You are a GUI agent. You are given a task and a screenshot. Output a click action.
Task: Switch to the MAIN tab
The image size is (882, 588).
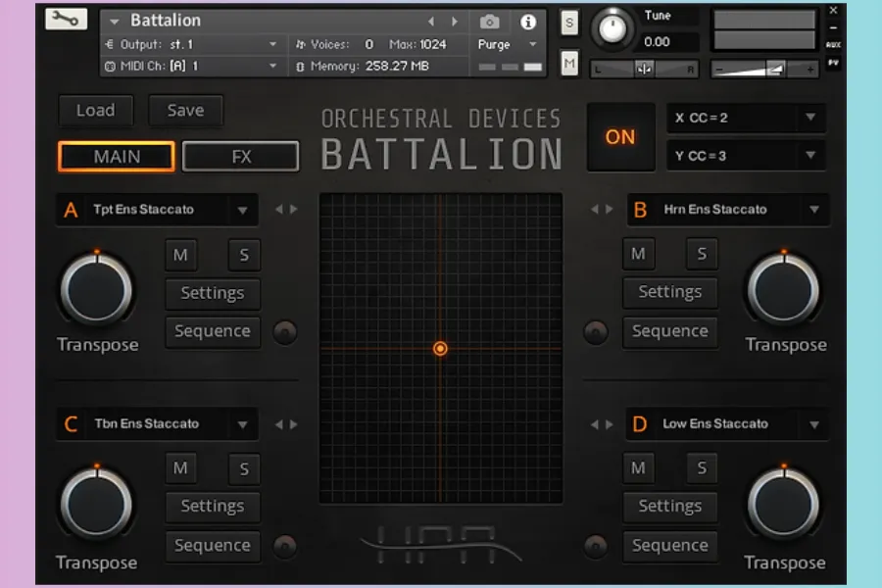click(117, 157)
